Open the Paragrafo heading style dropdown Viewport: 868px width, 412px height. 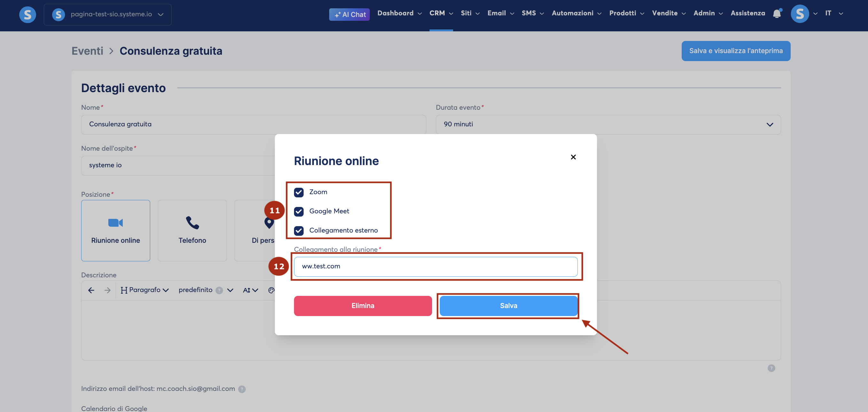coord(144,290)
